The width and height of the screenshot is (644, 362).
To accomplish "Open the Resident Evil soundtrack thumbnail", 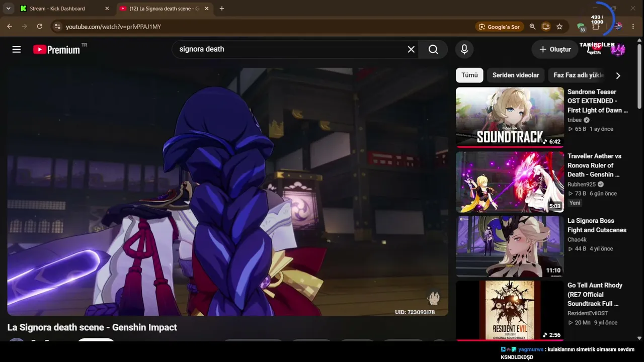I will [510, 311].
